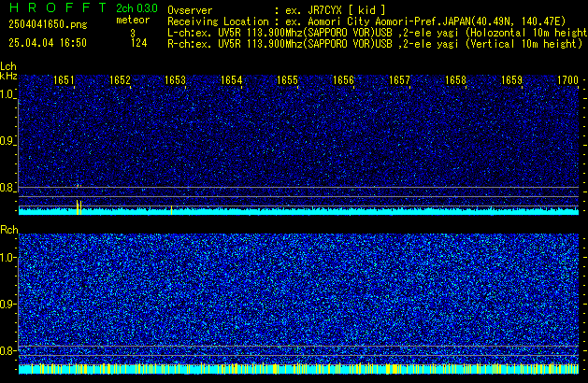Click the 1658 time marker
588x383 pixels.
455,80
